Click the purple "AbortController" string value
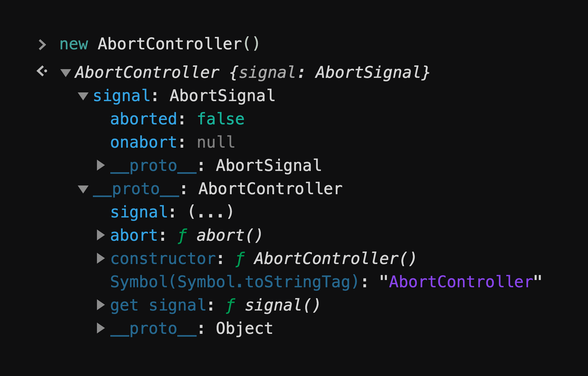Screen dimensions: 588x376 click(461, 282)
